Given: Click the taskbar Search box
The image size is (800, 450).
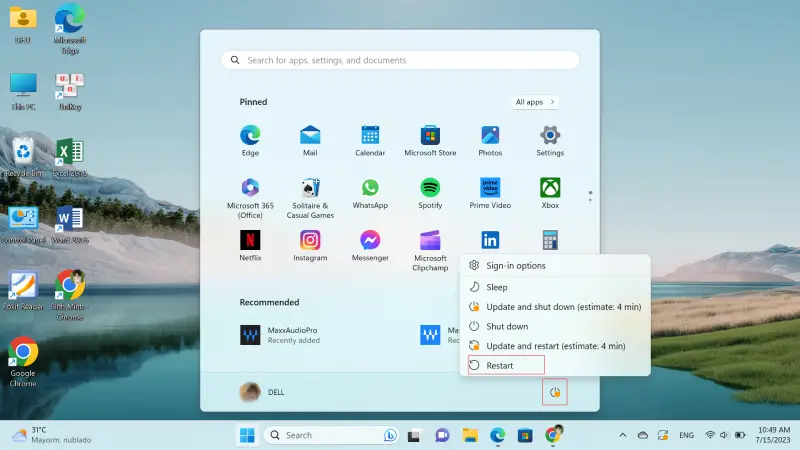Looking at the screenshot, I should [x=332, y=435].
